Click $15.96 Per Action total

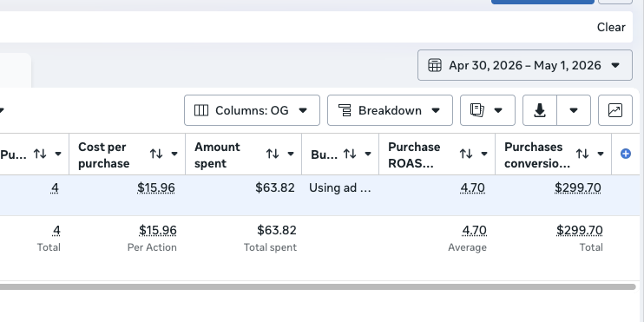158,230
